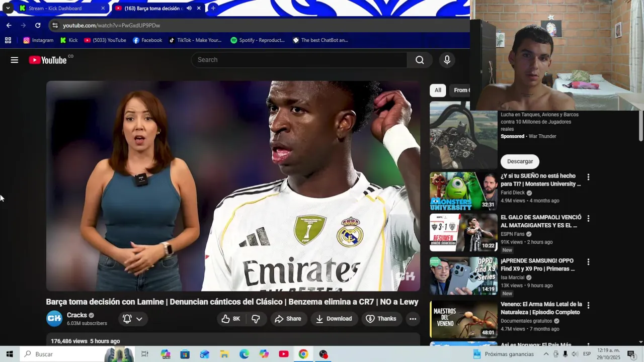Open Microsoft Store from the taskbar
Viewport: 644px width, 362px height.
pyautogui.click(x=185, y=354)
